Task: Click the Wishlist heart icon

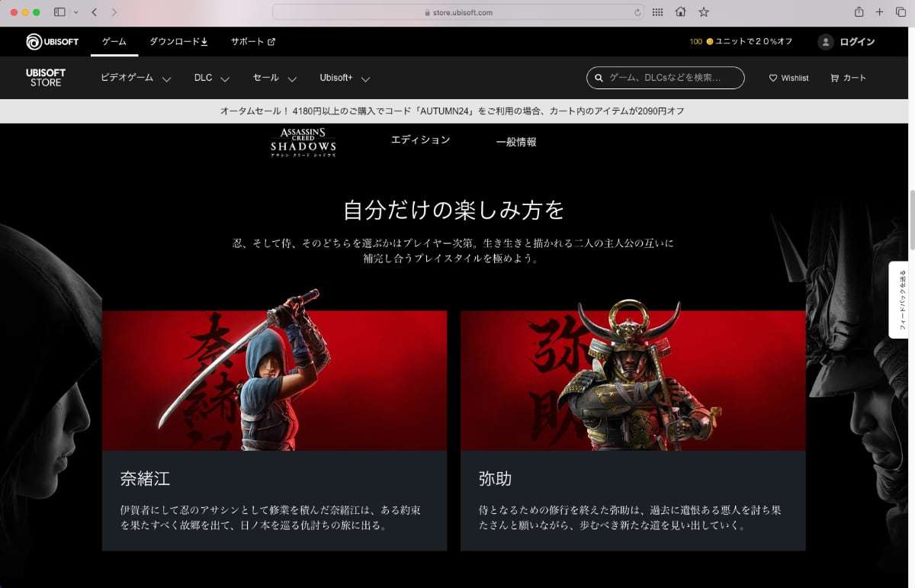Action: [x=773, y=78]
